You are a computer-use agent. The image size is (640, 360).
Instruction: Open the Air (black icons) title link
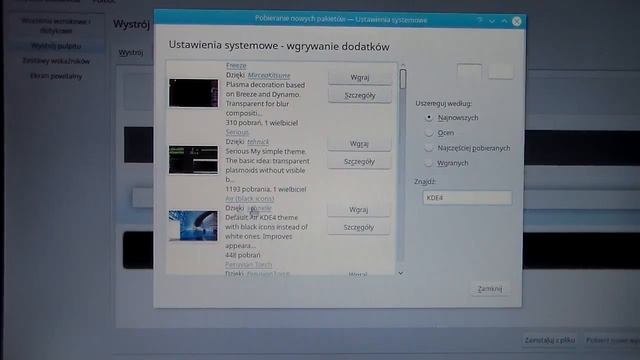tap(249, 199)
